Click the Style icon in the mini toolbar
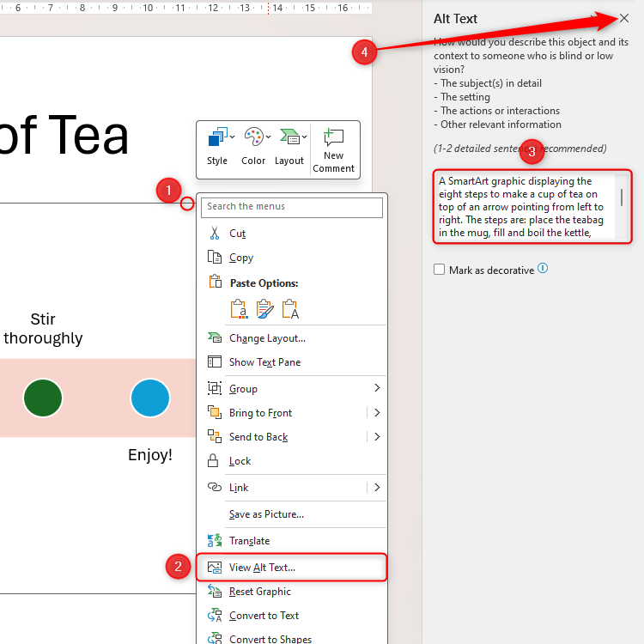 point(218,137)
